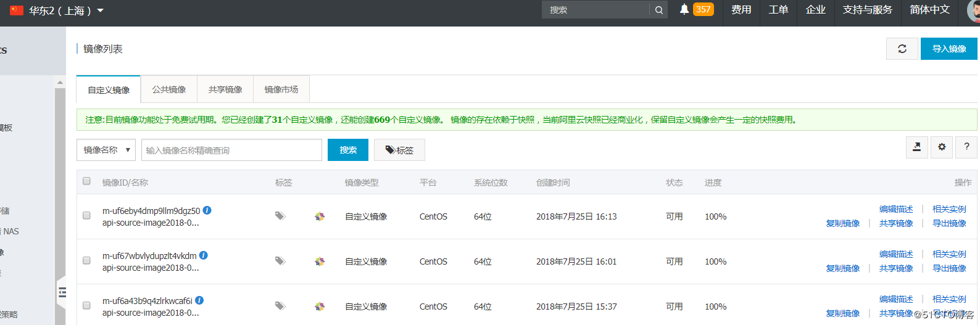Click 复制镜像 in the 15:37 row
Screen dimensions: 980x325
click(843, 313)
